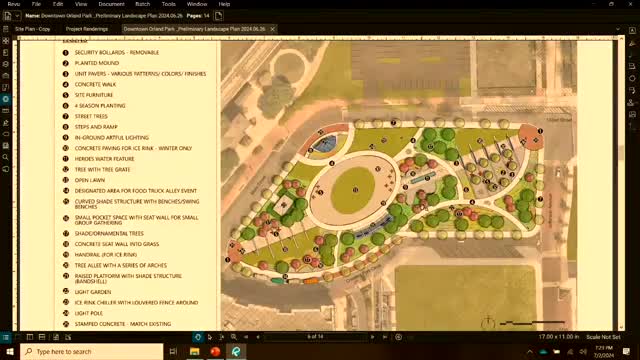The width and height of the screenshot is (640, 360).
Task: Toggle the panel access icon at bottom-left
Action: tap(6, 337)
